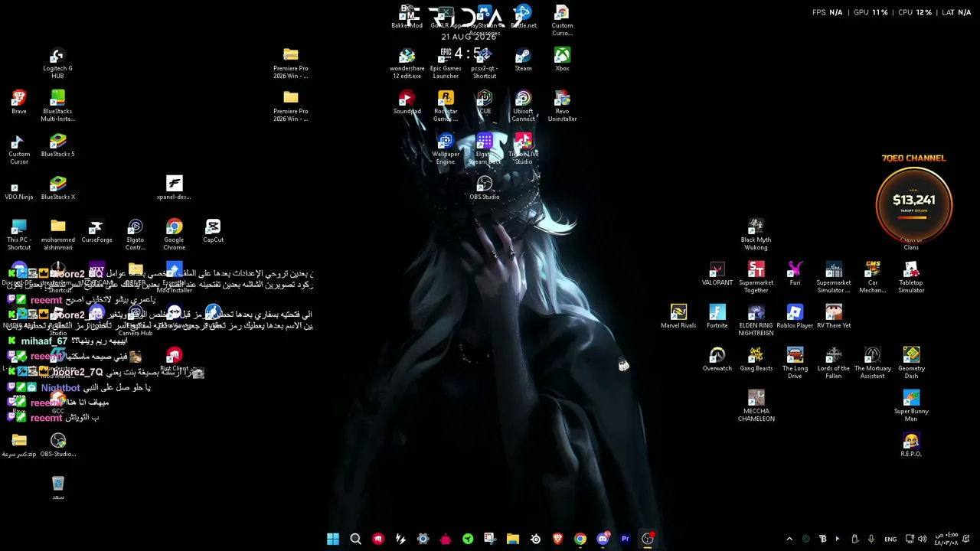Select the xpanel desktop shortcut
The image size is (980, 551).
point(174,188)
